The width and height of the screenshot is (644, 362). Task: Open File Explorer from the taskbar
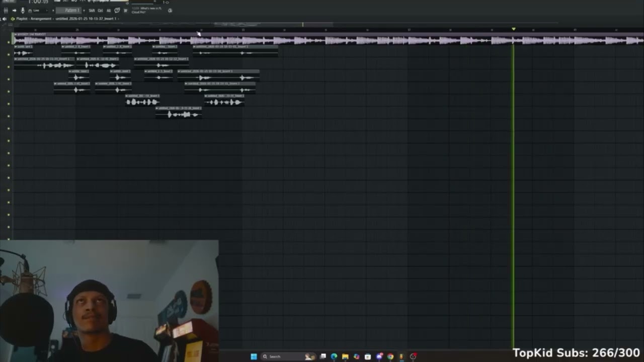point(345,356)
